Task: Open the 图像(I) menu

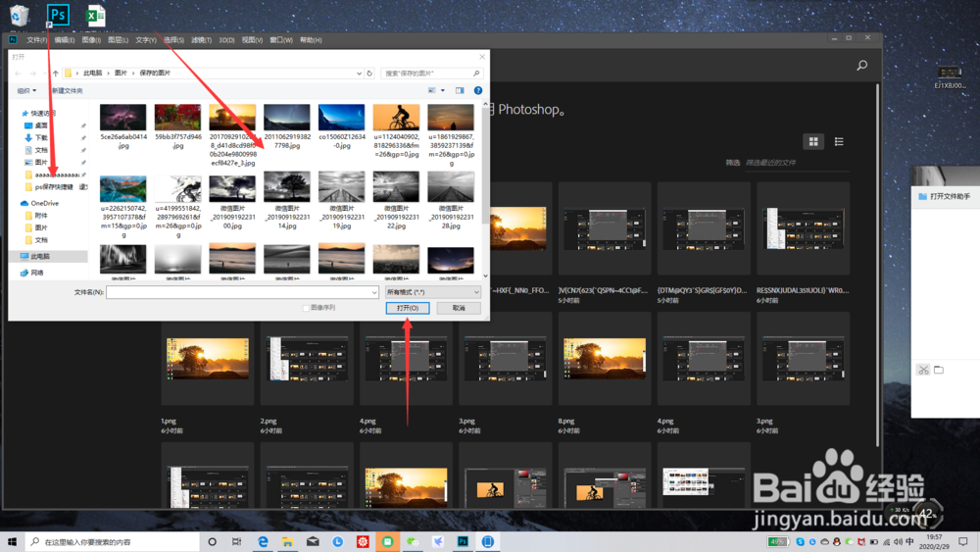Action: [x=91, y=40]
